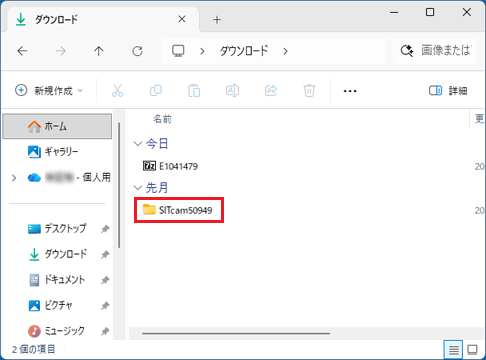Viewport: 486px width, 360px height.
Task: Click the PC monitor icon in address bar
Action: pyautogui.click(x=178, y=51)
